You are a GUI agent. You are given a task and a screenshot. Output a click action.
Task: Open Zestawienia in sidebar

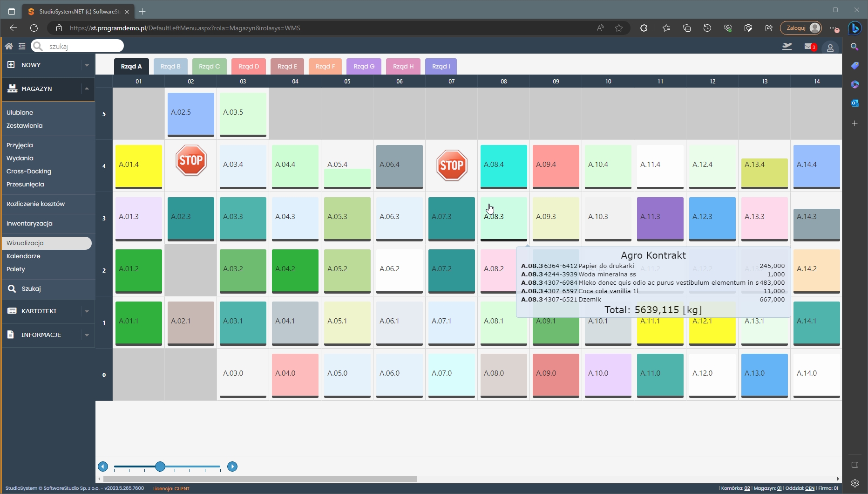pyautogui.click(x=24, y=126)
